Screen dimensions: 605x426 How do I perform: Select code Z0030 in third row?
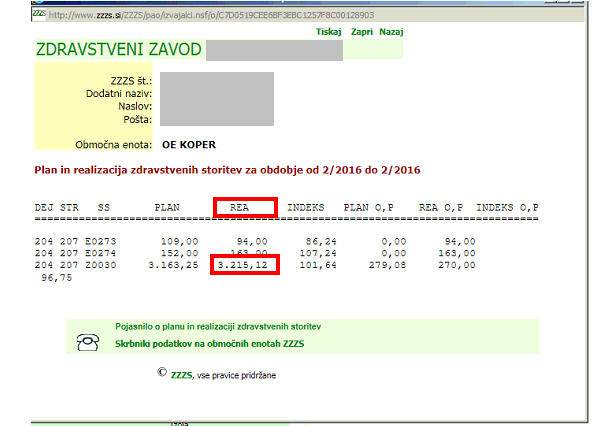101,265
